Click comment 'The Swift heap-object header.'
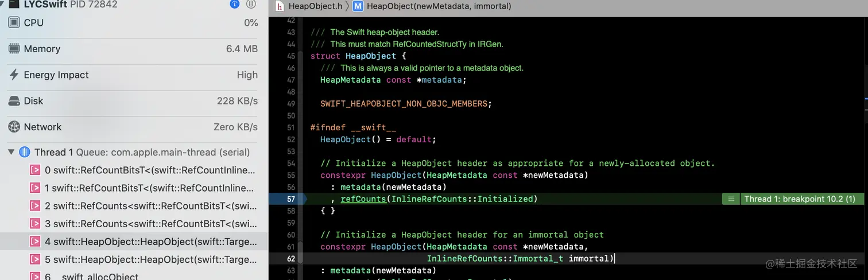This screenshot has height=280, width=868. (385, 32)
